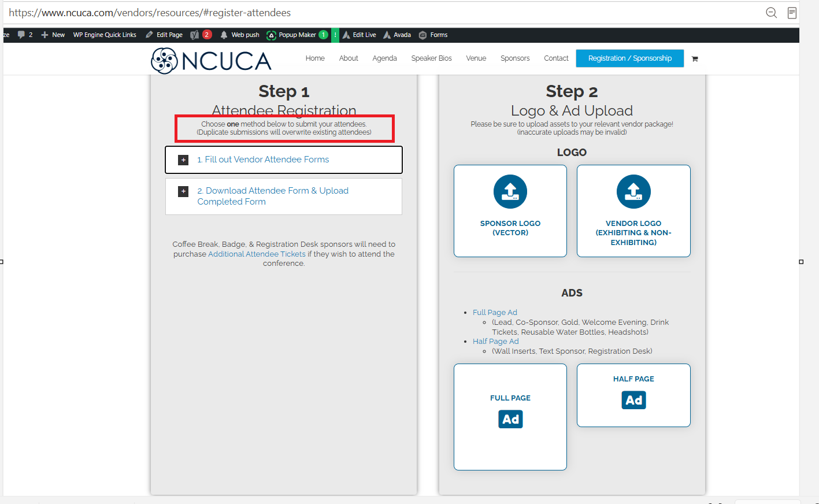
Task: Open Speaker Bios page
Action: coord(431,58)
